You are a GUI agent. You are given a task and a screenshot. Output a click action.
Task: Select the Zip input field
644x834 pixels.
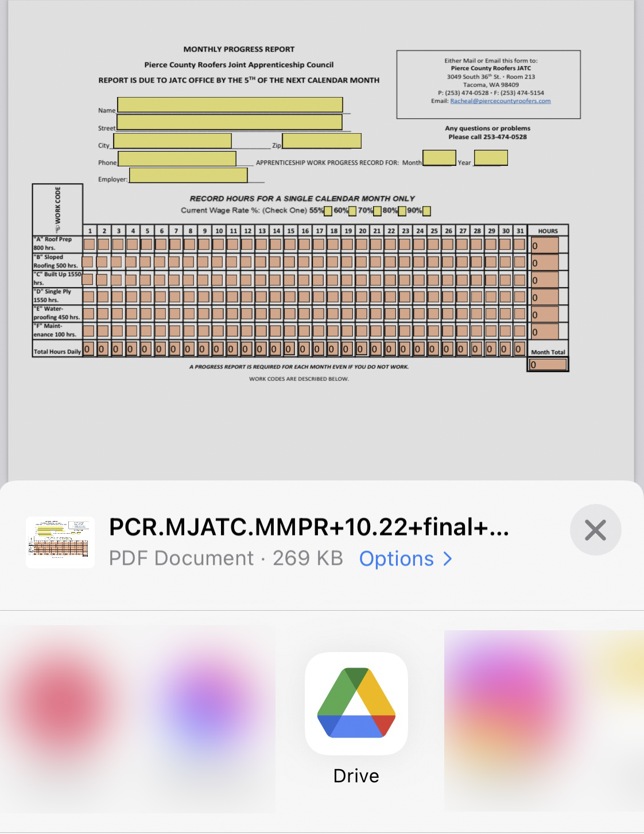pos(321,141)
